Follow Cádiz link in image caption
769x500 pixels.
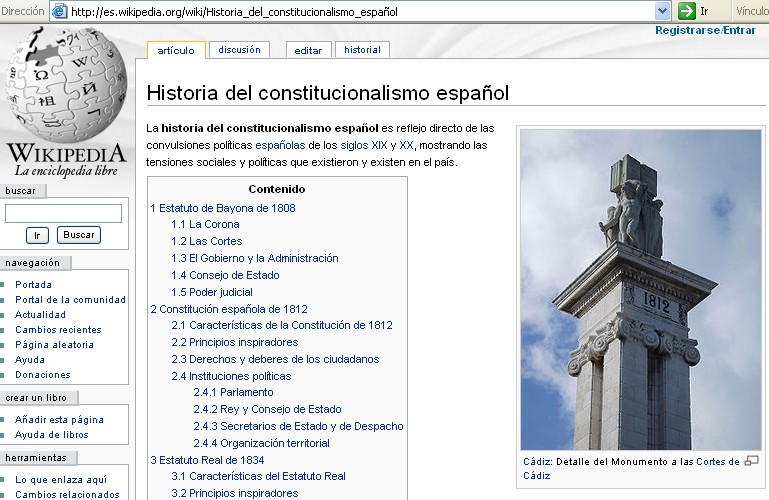tap(537, 462)
